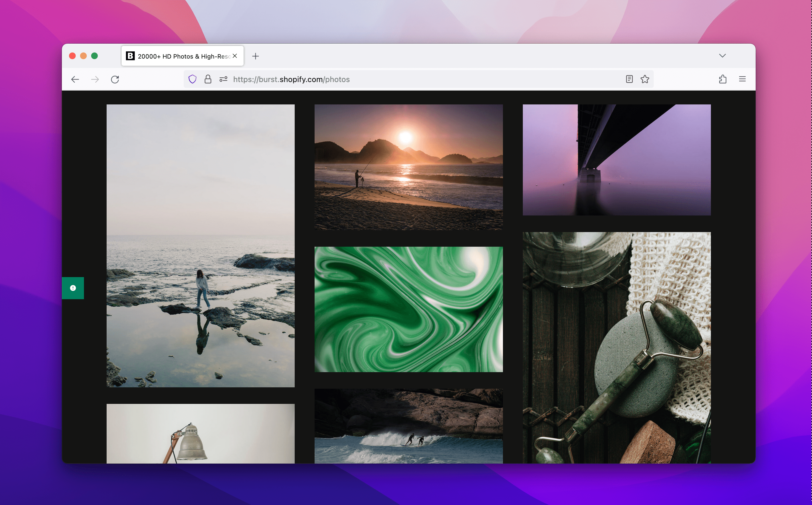Click the green fullscreen window button

pyautogui.click(x=94, y=56)
